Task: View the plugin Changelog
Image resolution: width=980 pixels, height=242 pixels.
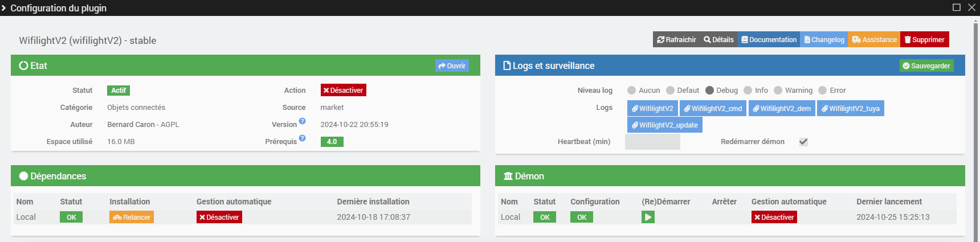Action: [x=824, y=40]
